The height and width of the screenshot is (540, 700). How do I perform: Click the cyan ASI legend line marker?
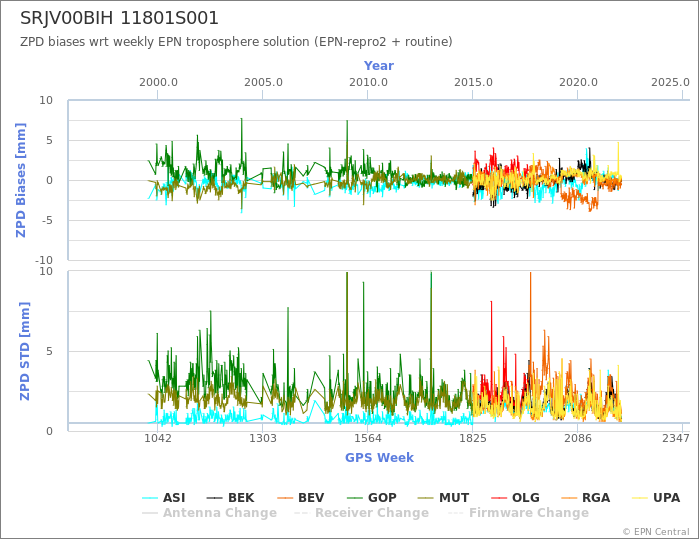tap(150, 498)
